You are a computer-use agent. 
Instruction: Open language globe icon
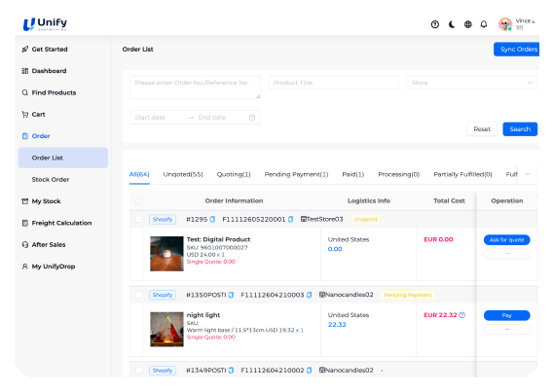(467, 24)
